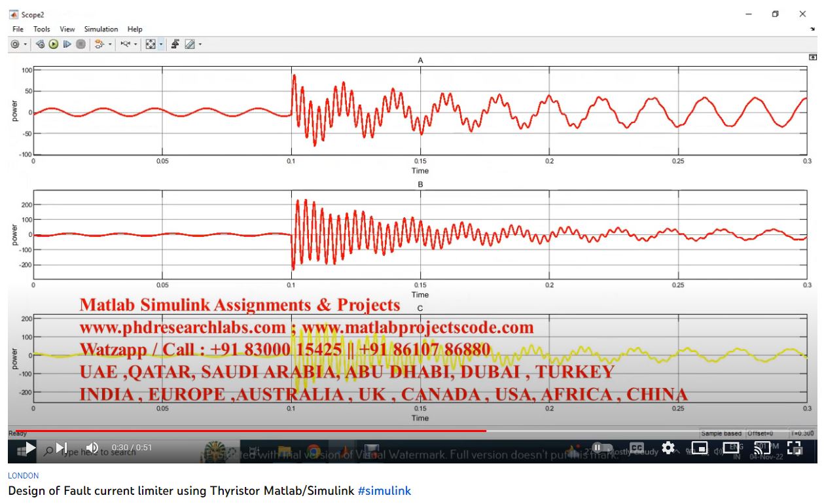The height and width of the screenshot is (504, 824).
Task: Open the Triggers step icon
Action: 175,44
